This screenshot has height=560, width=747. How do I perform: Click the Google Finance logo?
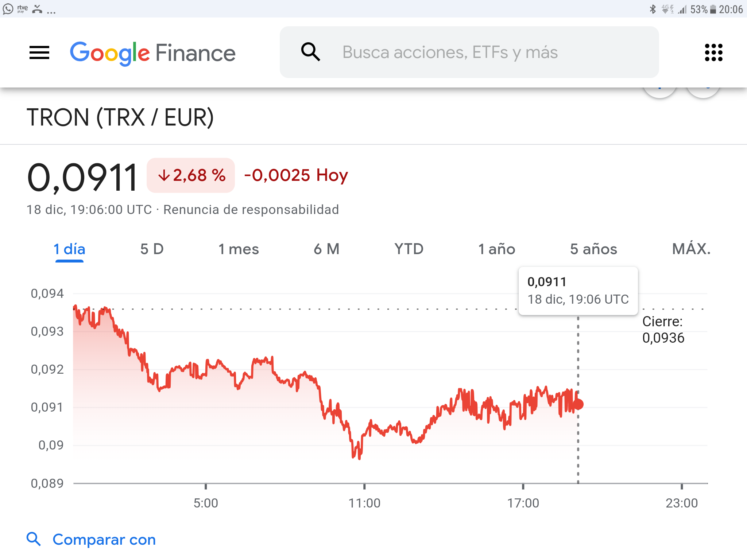(152, 53)
